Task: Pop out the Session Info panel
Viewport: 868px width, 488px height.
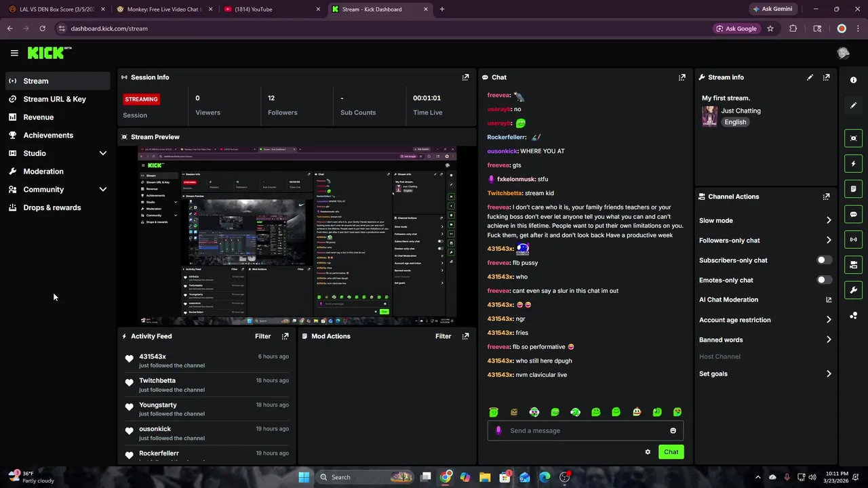Action: pyautogui.click(x=465, y=77)
